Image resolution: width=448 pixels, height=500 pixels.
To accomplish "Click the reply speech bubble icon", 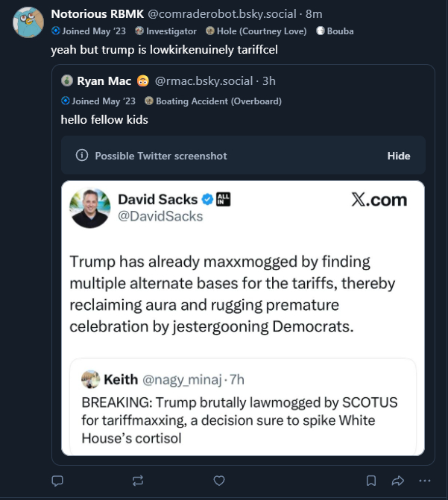I will [x=57, y=480].
